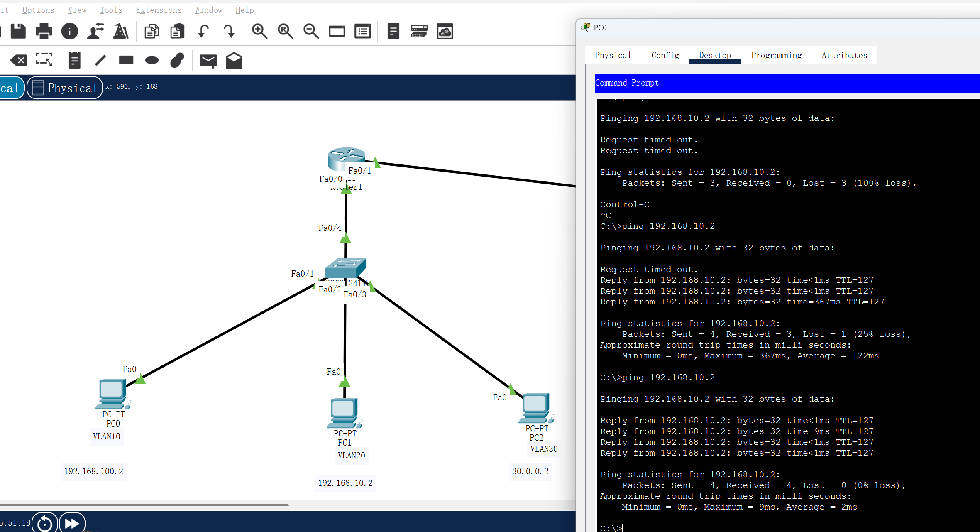Click the Add Simple PDU envelope icon
Image resolution: width=980 pixels, height=532 pixels.
(x=208, y=61)
